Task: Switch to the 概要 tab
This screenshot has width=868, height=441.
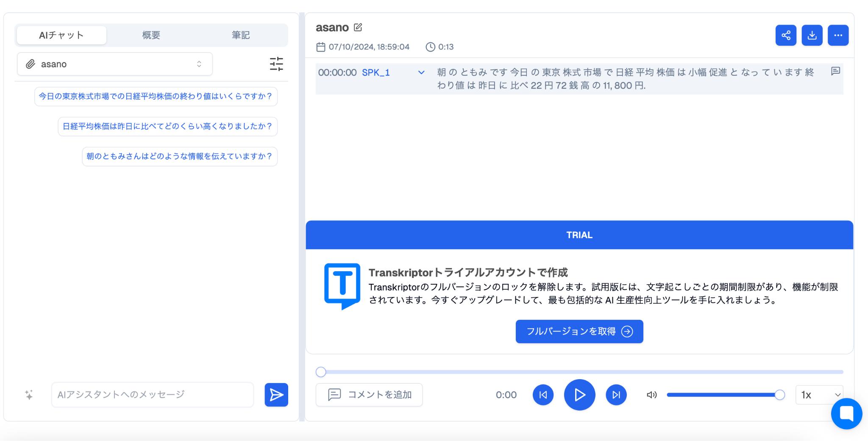Action: [151, 35]
